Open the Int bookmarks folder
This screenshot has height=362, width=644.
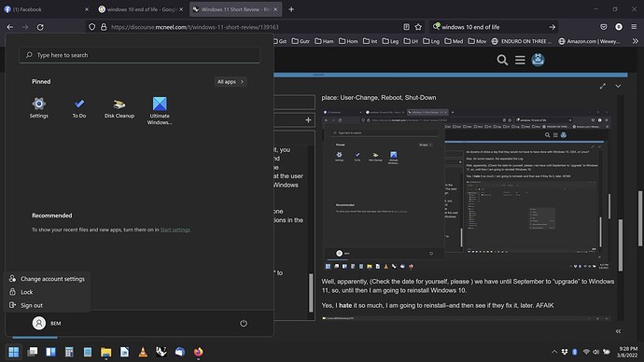coord(370,41)
